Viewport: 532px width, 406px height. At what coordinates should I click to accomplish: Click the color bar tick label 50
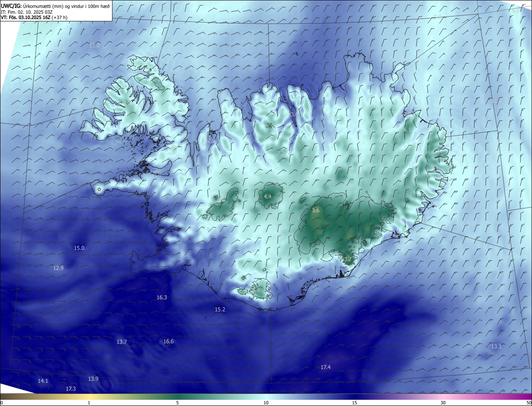(x=529, y=403)
